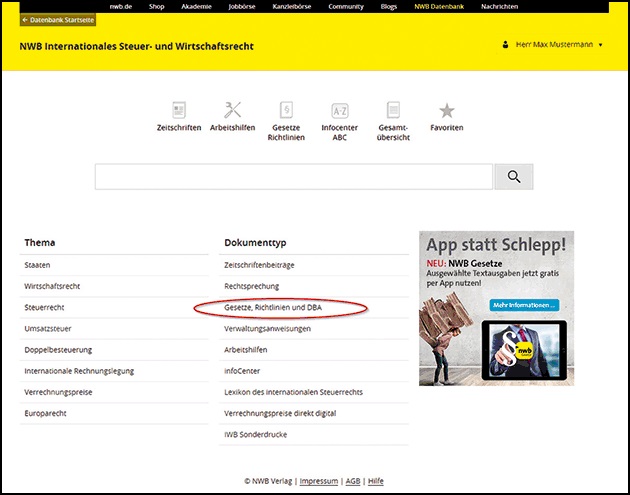Open the Zeitschriften icon

[179, 111]
